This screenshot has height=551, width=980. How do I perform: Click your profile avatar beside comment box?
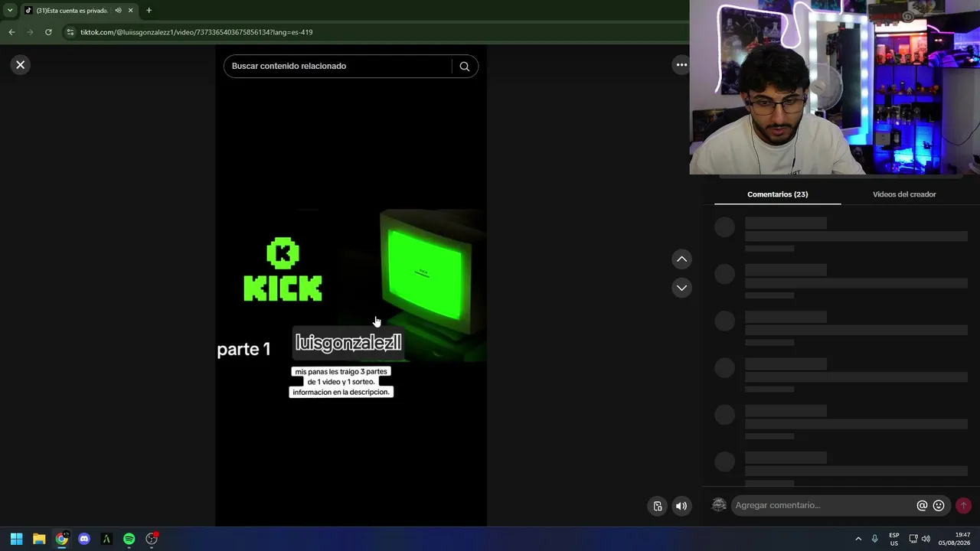[x=719, y=505]
